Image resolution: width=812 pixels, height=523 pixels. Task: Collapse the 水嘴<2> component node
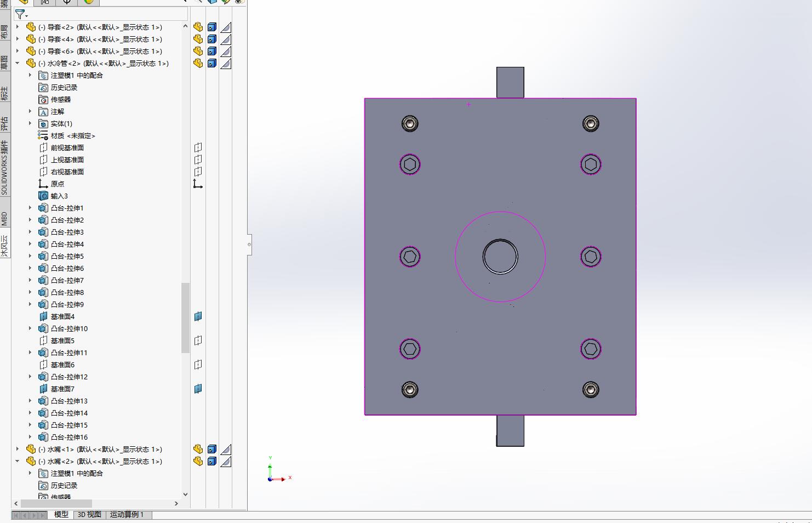pos(18,462)
